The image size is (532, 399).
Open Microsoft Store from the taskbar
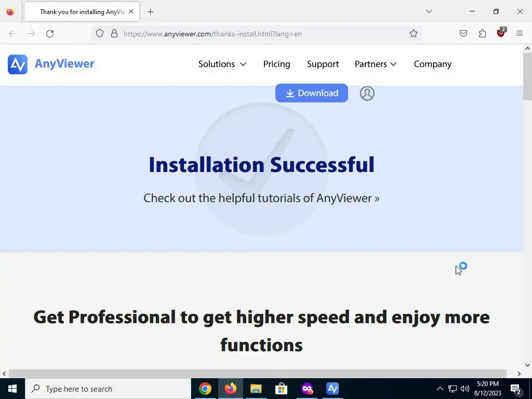tap(281, 389)
